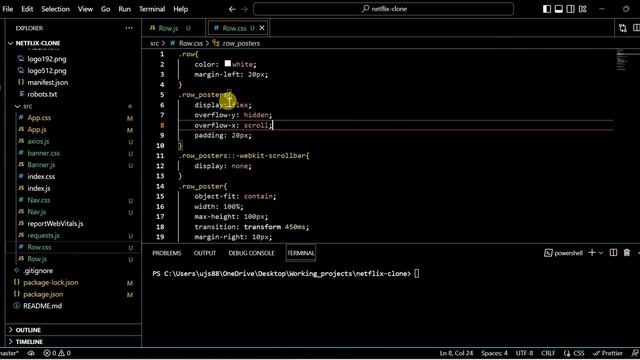Click the editor minimap

pyautogui.click(x=621, y=60)
